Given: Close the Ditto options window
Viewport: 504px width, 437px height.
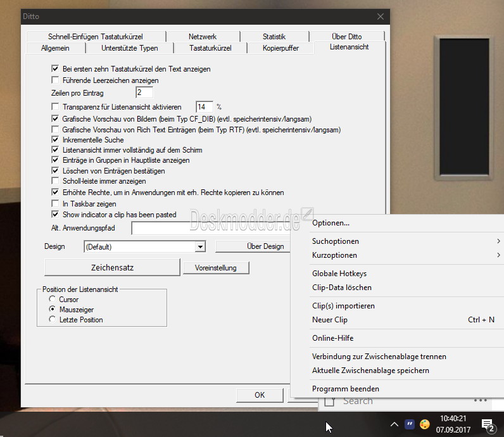Looking at the screenshot, I should coord(381,16).
